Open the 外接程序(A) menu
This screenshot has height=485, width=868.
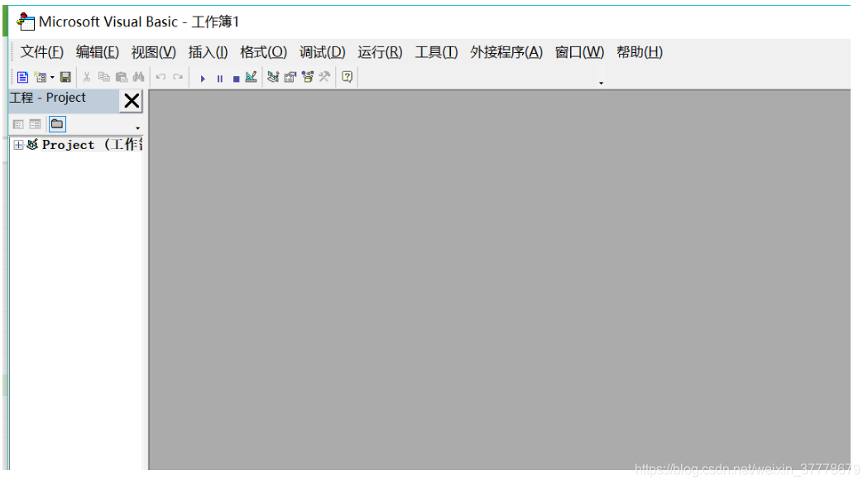506,52
